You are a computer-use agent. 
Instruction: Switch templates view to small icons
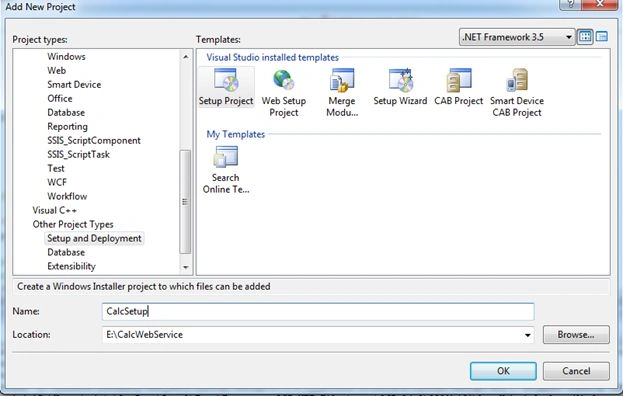coord(602,37)
